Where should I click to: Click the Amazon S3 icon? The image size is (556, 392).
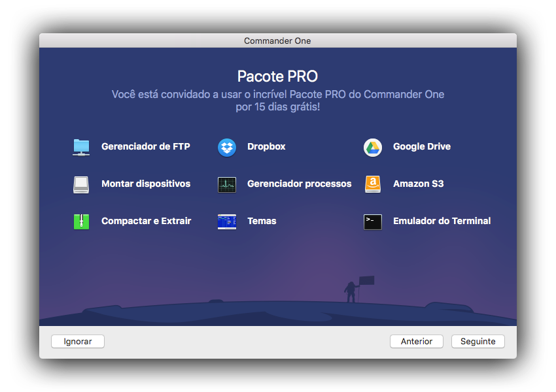372,184
